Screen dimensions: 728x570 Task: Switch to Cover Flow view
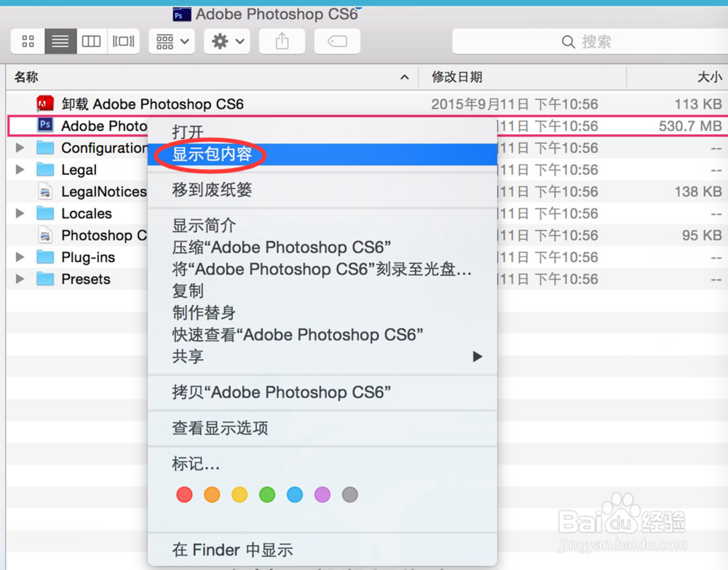click(123, 41)
